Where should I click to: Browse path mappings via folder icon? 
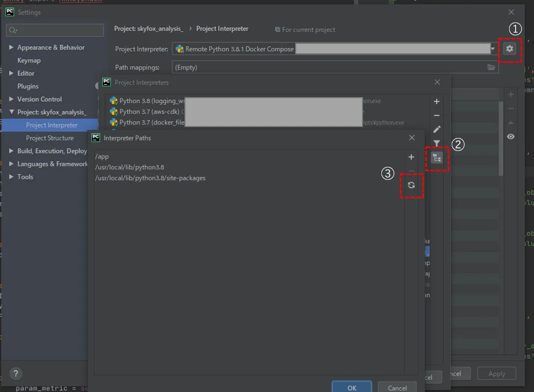(x=491, y=67)
